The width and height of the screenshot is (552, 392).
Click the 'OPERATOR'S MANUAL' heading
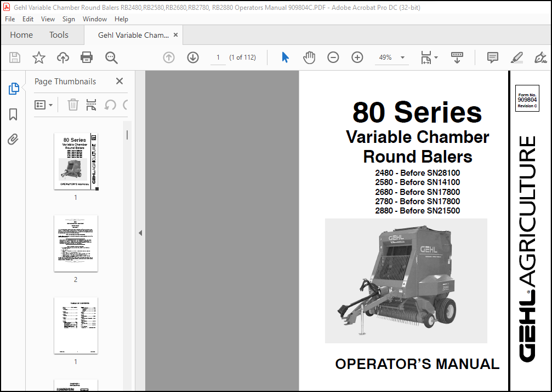[417, 364]
